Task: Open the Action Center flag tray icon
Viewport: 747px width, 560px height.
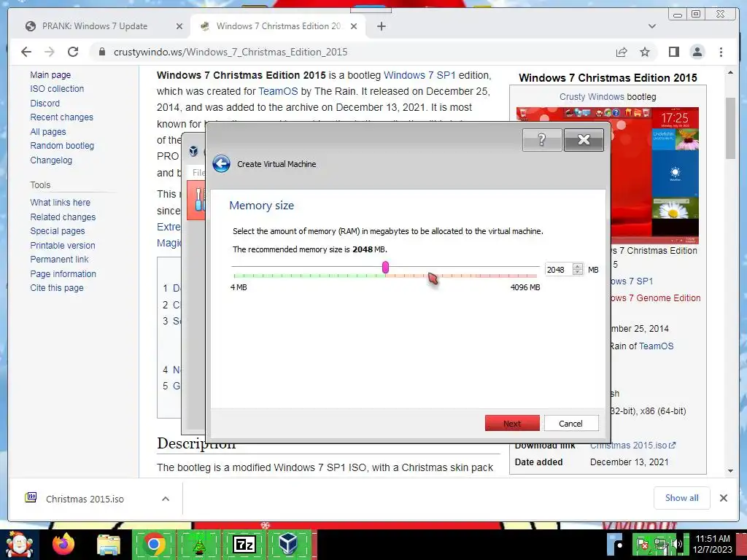Action: 642,544
